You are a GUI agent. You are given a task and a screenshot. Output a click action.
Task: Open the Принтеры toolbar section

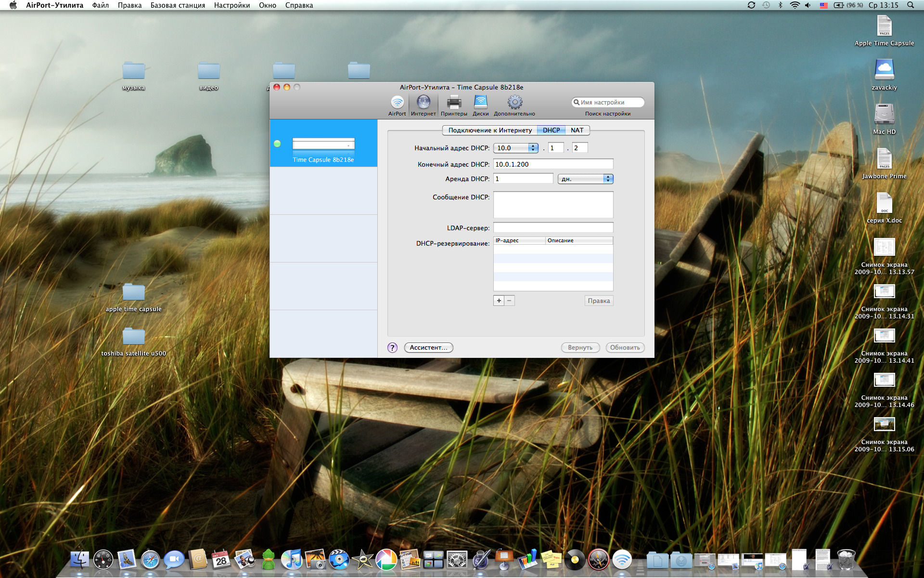click(x=454, y=105)
